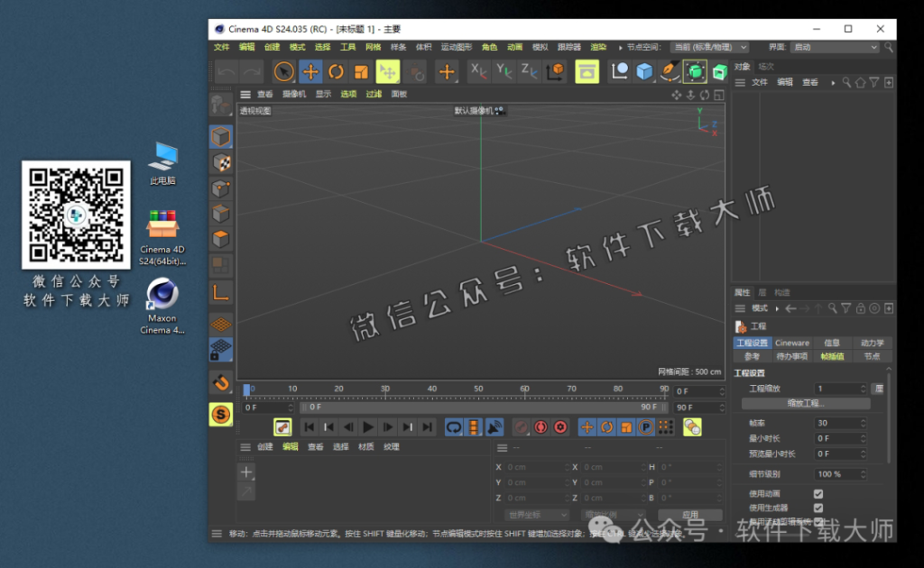Select the Move tool
924x568 pixels.
[310, 71]
